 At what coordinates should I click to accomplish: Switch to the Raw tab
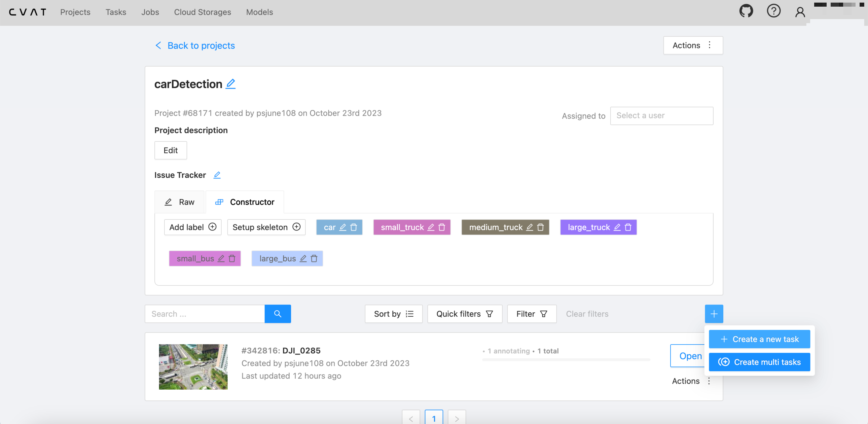(179, 202)
